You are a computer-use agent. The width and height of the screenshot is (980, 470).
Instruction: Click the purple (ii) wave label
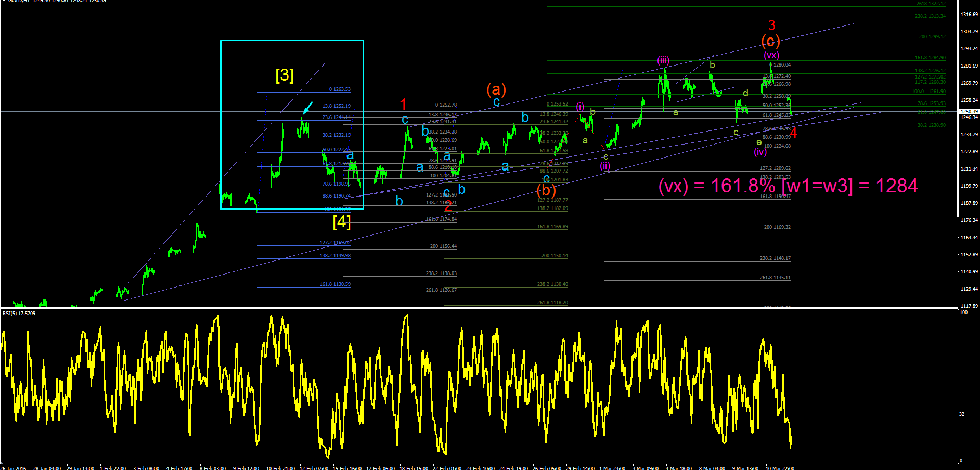605,166
